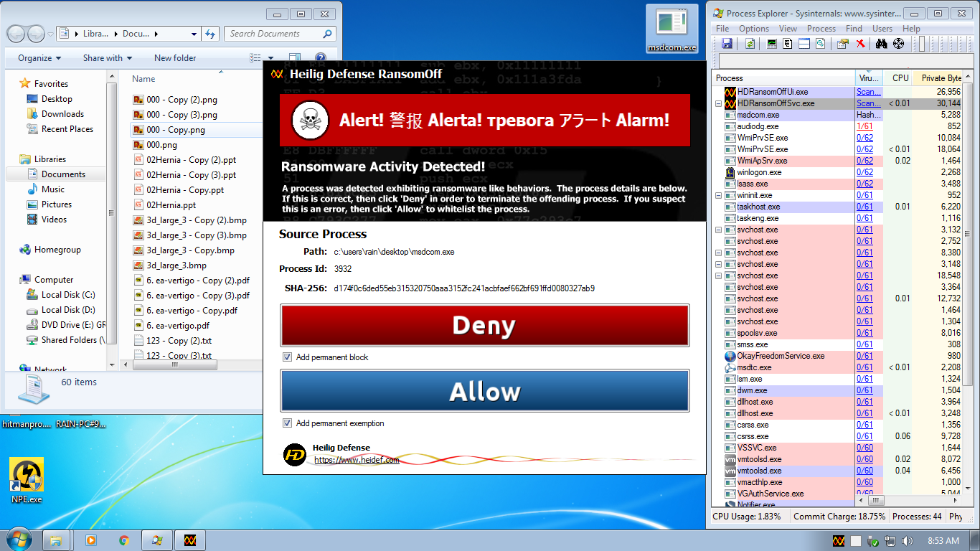This screenshot has height=551, width=980.
Task: Sort by the CPU column header
Action: [x=900, y=78]
